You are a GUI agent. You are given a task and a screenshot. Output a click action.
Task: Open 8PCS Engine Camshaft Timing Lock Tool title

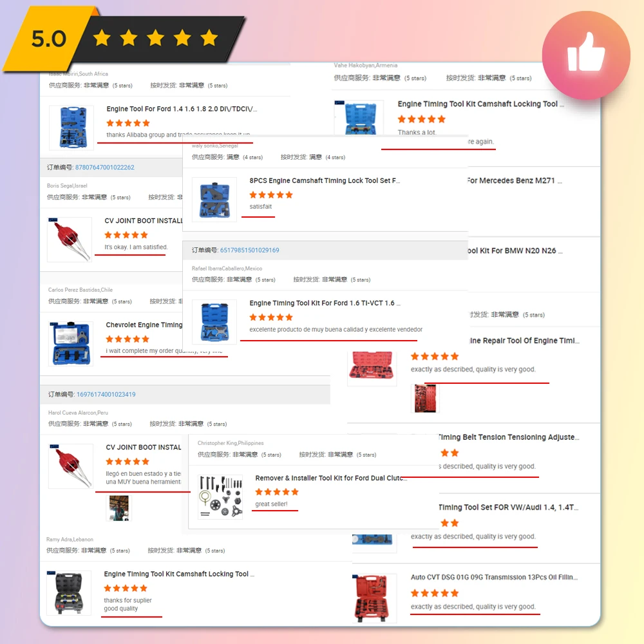(x=325, y=181)
